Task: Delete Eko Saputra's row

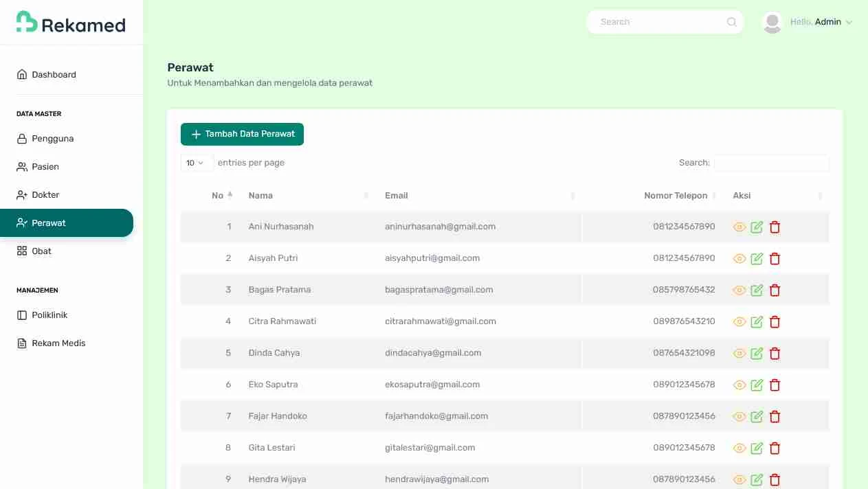Action: pos(775,385)
